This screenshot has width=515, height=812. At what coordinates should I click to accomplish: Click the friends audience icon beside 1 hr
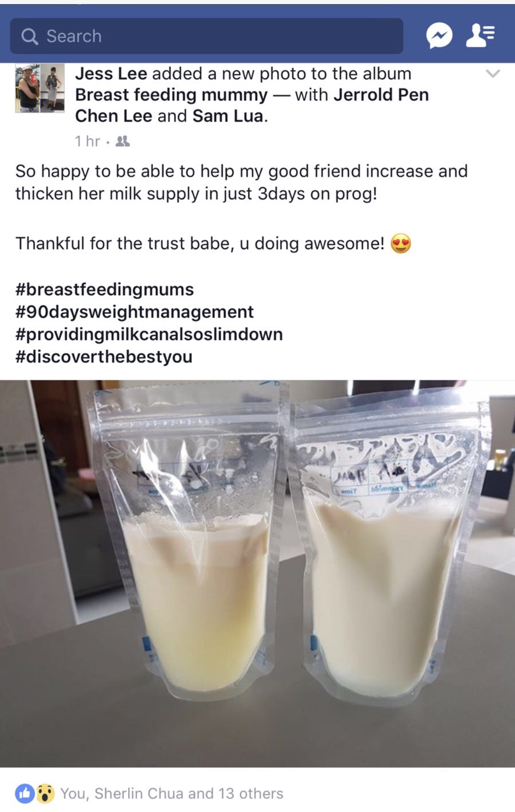(x=123, y=141)
